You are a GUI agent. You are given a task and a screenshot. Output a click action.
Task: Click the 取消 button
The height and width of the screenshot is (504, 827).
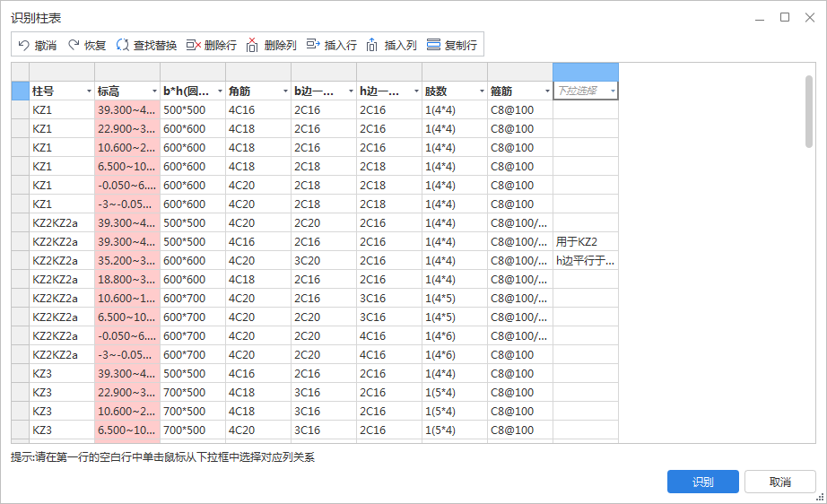tap(780, 482)
